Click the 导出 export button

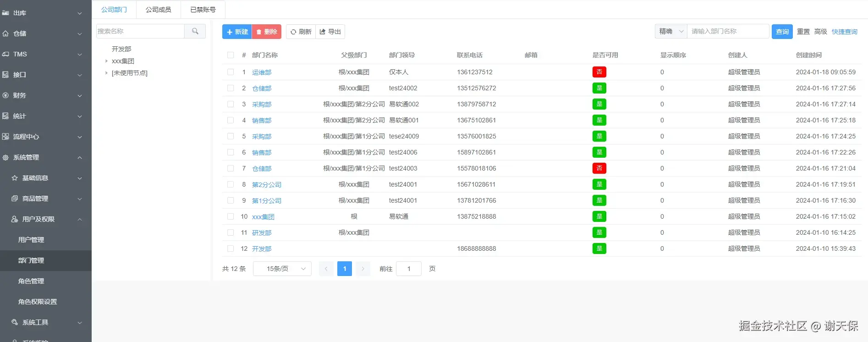click(330, 32)
